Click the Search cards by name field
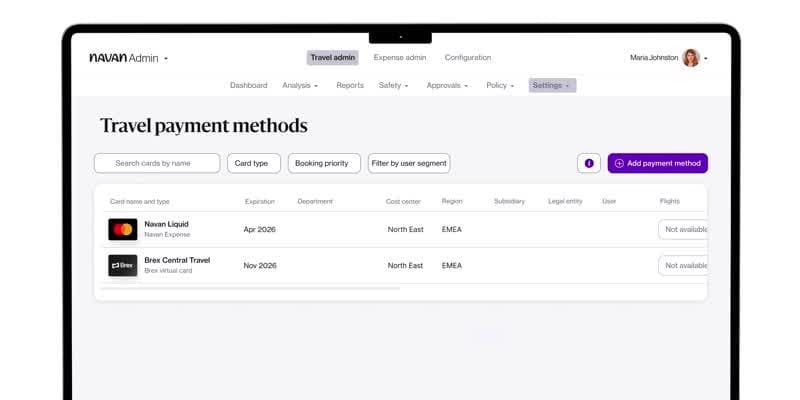Screen dimensions: 800x400 pyautogui.click(x=157, y=163)
